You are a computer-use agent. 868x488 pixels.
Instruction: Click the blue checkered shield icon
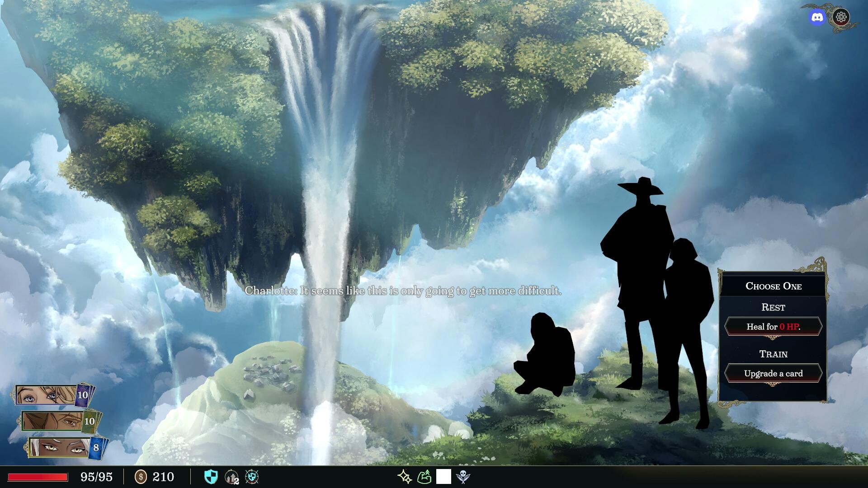[211, 477]
